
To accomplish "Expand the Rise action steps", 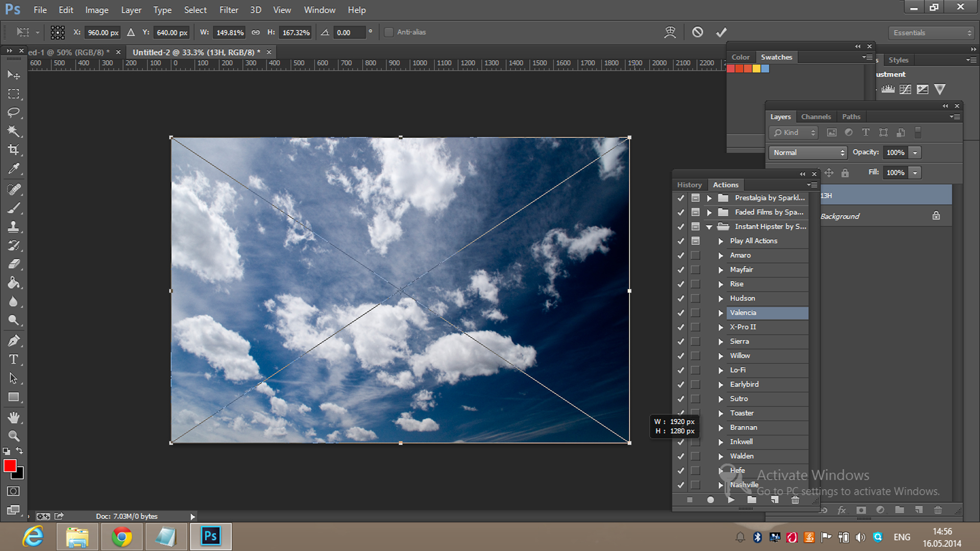I will 721,284.
